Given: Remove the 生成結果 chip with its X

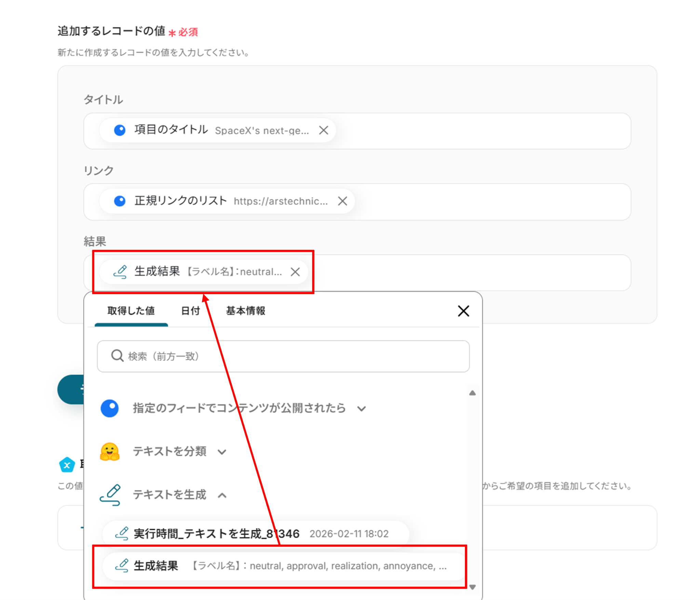Looking at the screenshot, I should point(295,272).
